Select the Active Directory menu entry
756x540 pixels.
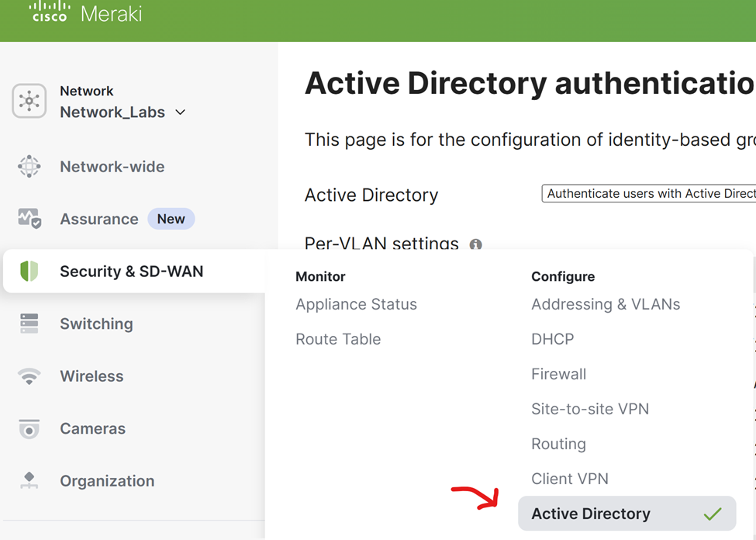pos(627,514)
